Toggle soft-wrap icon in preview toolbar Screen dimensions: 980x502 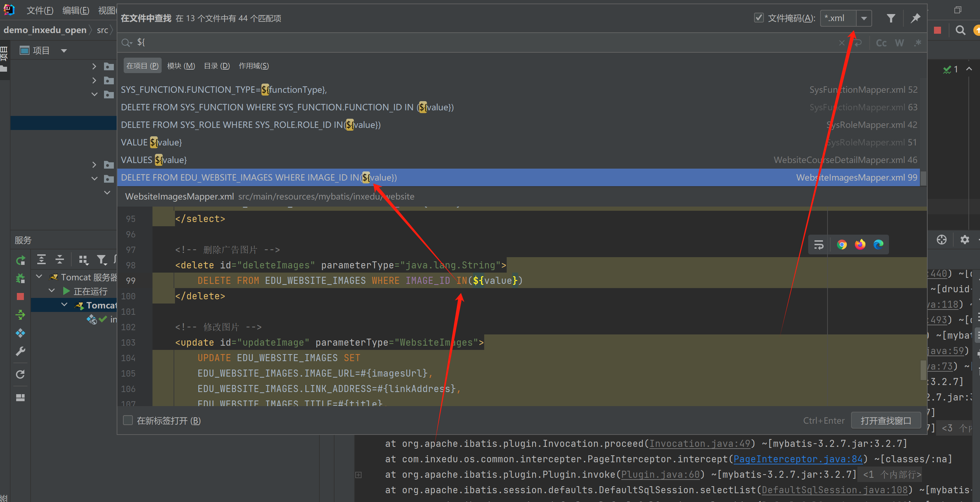pyautogui.click(x=819, y=245)
